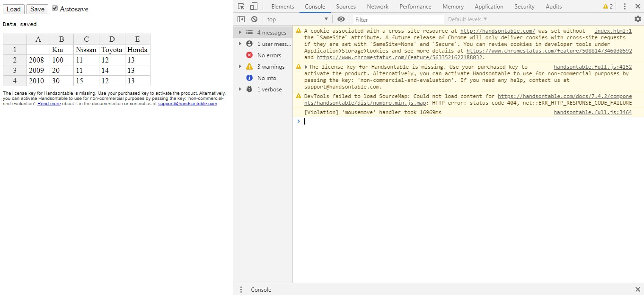Screen dimensions: 644x295
Task: Select the inspect element picker icon
Action: (x=241, y=7)
